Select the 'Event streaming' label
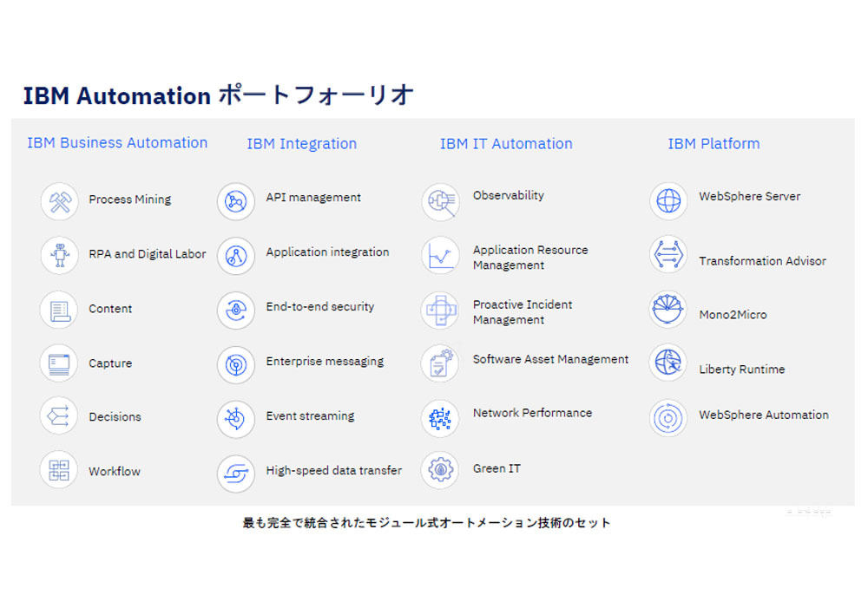The height and width of the screenshot is (608, 868). [x=310, y=416]
